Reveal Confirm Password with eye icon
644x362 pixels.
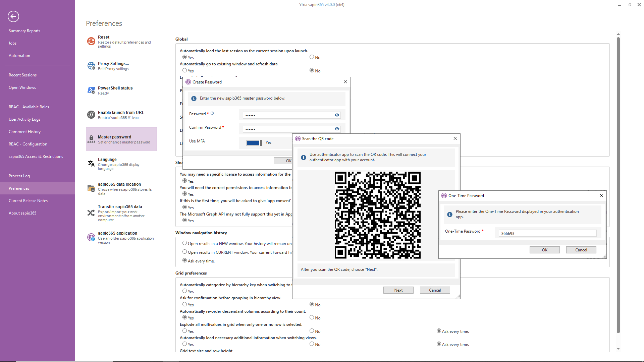(x=337, y=129)
